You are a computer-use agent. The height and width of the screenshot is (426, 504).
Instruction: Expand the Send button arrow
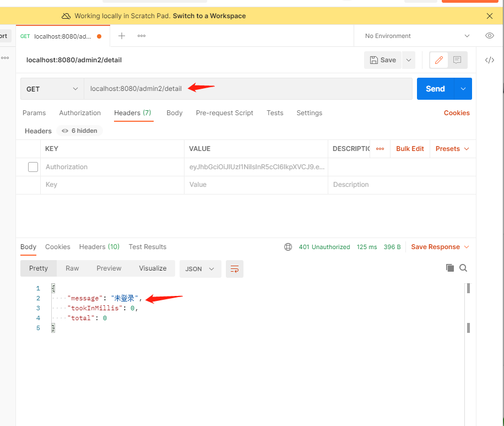[463, 89]
